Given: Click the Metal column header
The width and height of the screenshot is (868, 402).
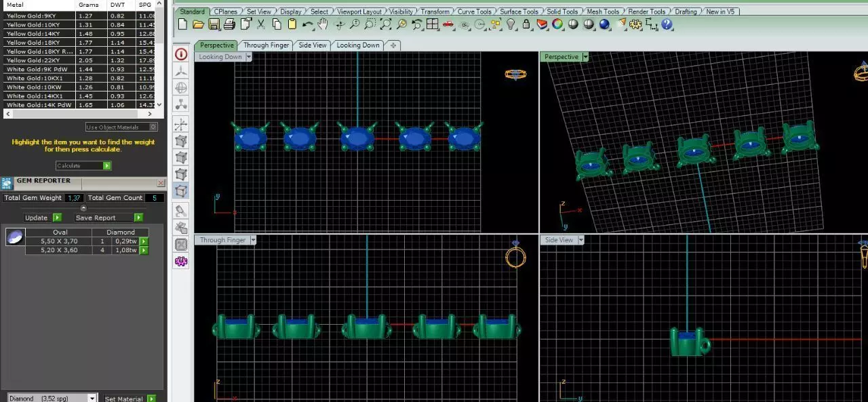Looking at the screenshot, I should click(x=38, y=5).
